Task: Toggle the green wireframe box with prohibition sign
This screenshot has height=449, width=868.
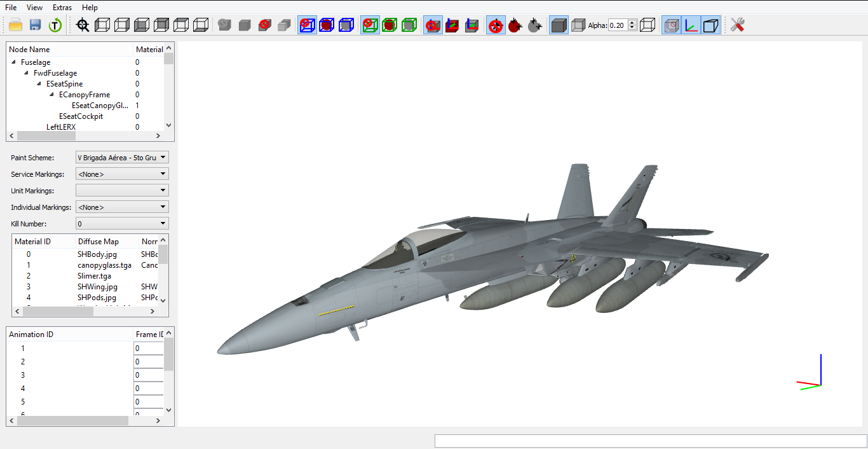Action: pos(370,25)
